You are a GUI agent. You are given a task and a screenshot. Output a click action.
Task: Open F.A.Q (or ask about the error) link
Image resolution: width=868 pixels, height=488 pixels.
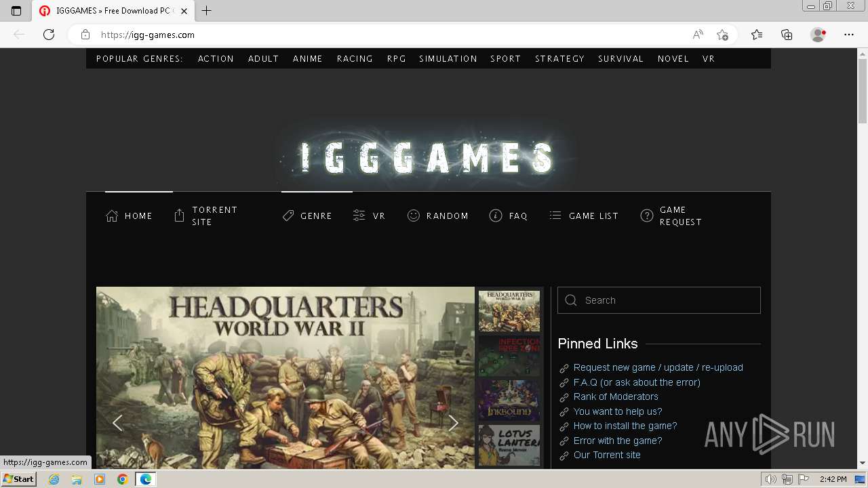click(x=637, y=382)
